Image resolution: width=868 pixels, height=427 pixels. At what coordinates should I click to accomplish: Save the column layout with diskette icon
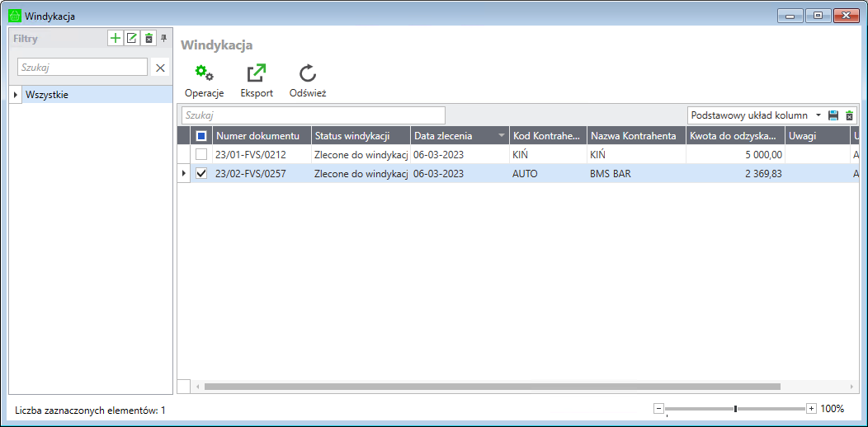(833, 115)
